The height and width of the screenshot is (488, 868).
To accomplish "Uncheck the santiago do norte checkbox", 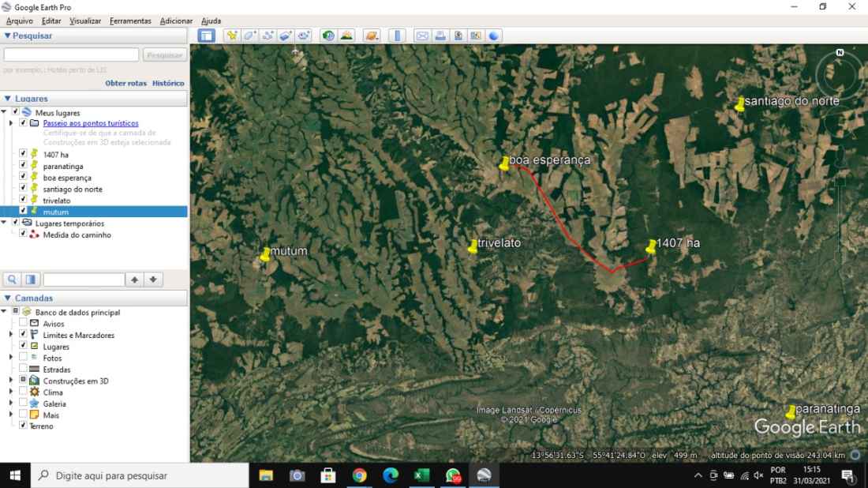I will point(23,188).
